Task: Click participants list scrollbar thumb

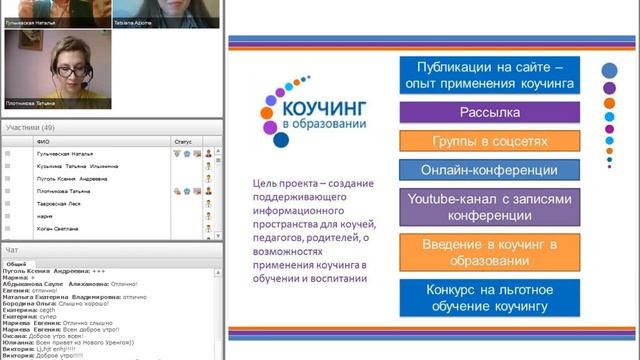Action: point(218,160)
